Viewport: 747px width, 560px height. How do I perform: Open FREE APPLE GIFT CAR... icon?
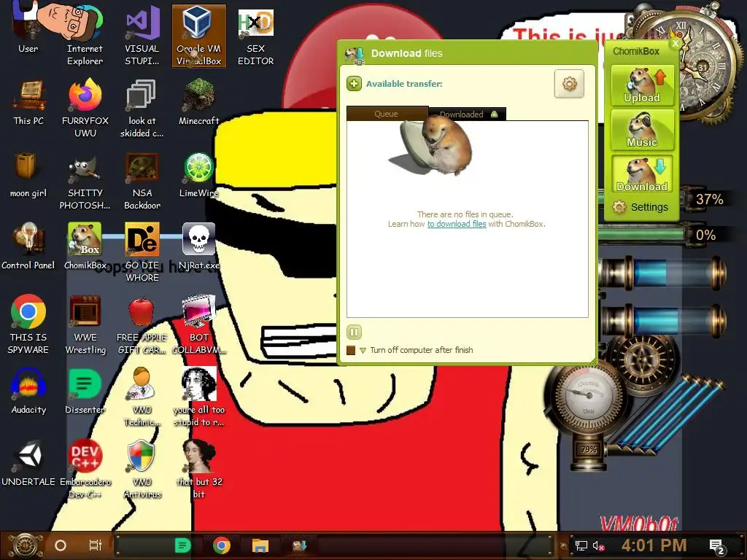tap(142, 326)
